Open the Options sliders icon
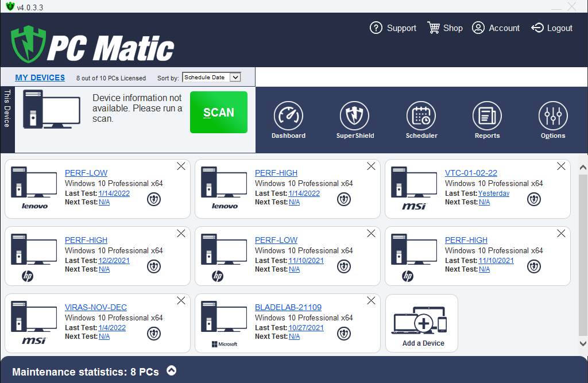The image size is (588, 383). [553, 116]
